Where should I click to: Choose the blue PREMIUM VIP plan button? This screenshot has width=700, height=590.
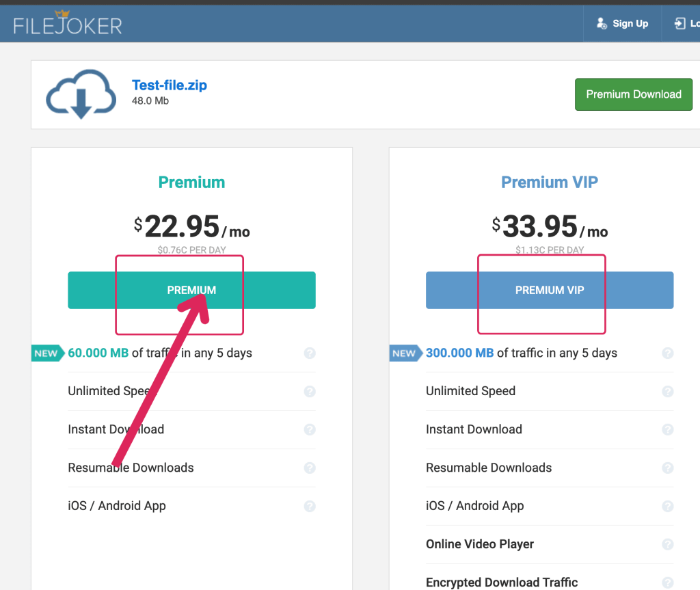[x=550, y=291]
